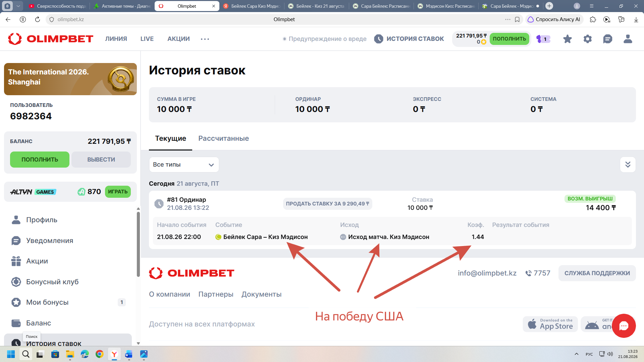Bookmark the page via bookmark icon

tap(517, 19)
